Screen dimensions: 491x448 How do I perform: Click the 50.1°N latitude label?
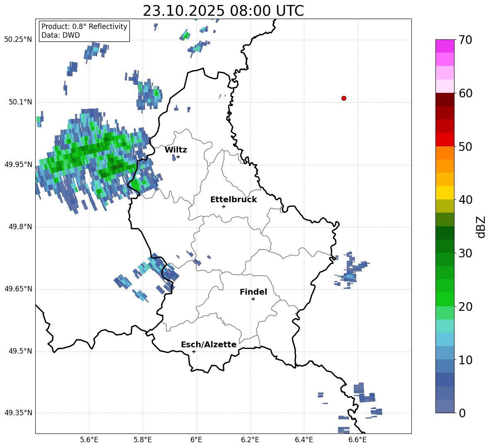pos(20,102)
